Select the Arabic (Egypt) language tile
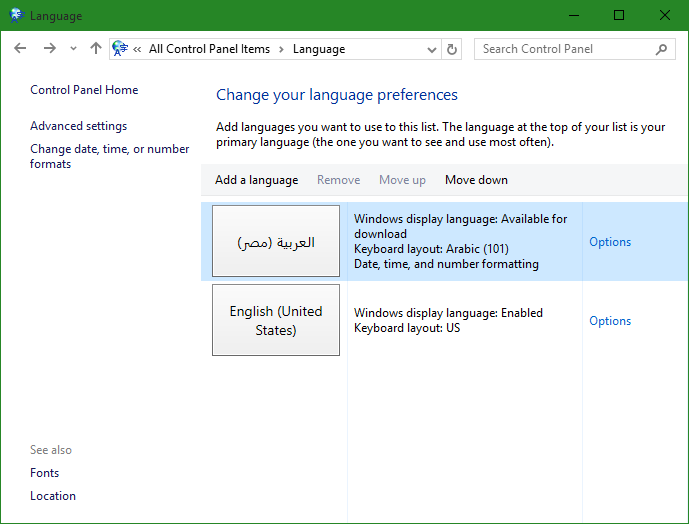Viewport: 689px width, 524px height. pyautogui.click(x=276, y=241)
